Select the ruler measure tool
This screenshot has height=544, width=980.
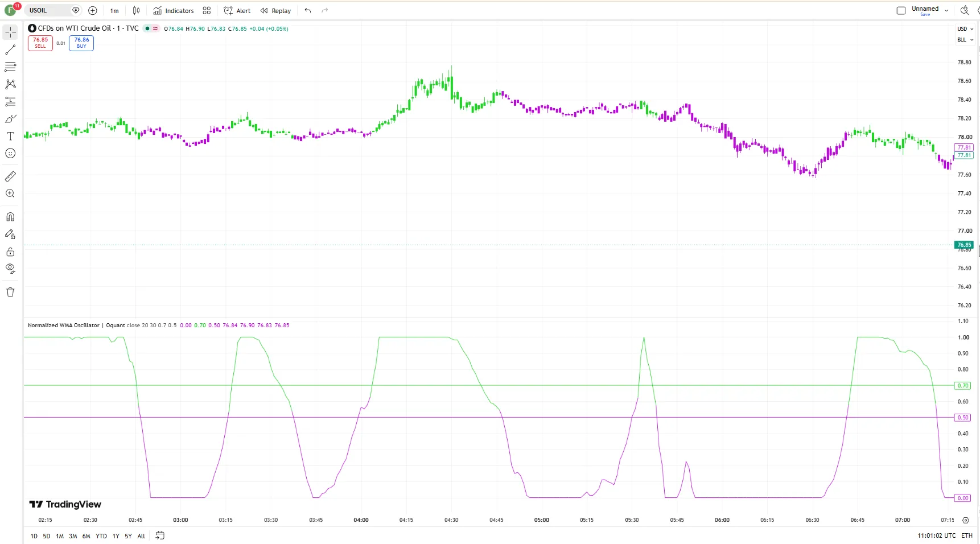pos(10,176)
